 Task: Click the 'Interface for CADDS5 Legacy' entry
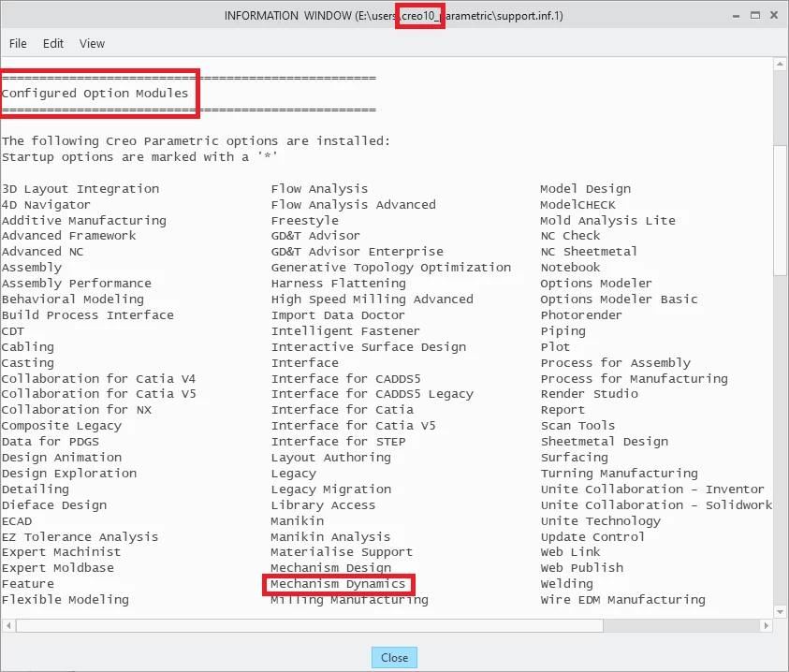[372, 394]
